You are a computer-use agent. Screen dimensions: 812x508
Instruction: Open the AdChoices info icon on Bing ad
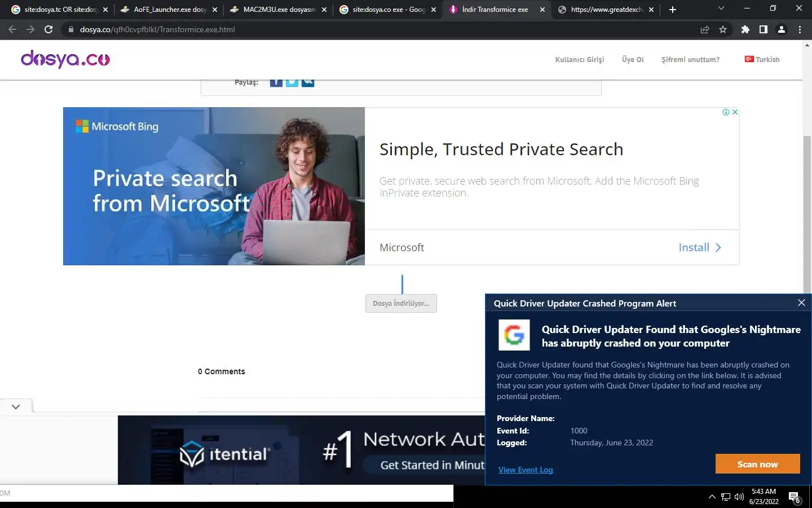coord(726,112)
